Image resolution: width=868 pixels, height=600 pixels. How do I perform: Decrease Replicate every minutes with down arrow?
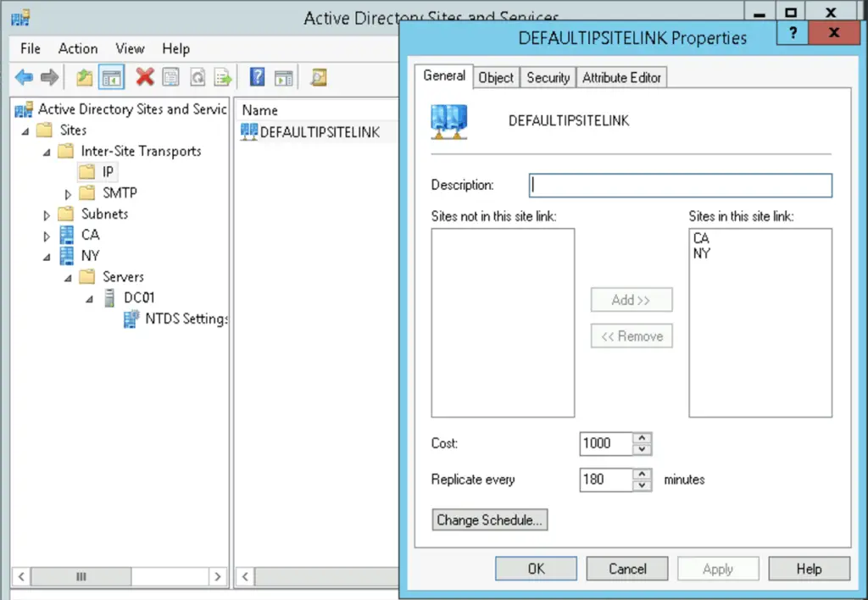(x=642, y=486)
